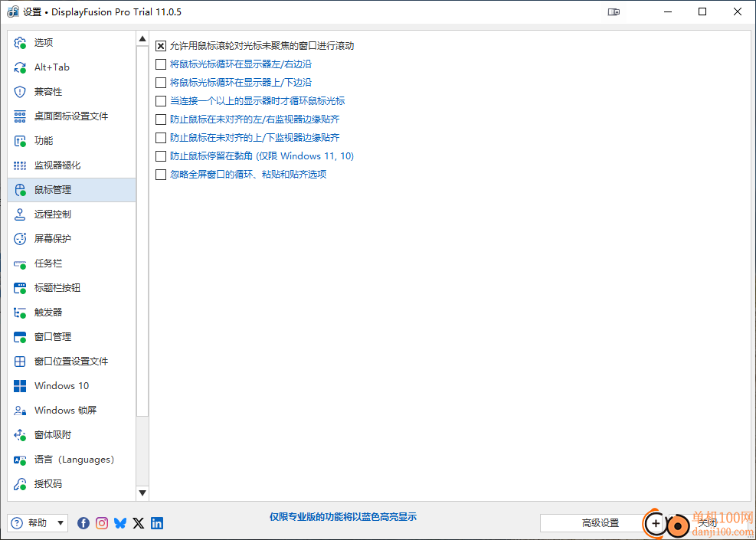Click the 关闭 button
This screenshot has width=756, height=540.
click(x=707, y=522)
